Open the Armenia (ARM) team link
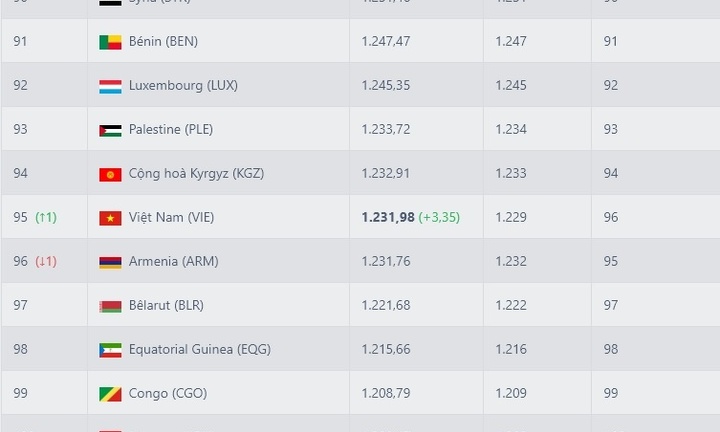This screenshot has width=720, height=432. tap(174, 261)
